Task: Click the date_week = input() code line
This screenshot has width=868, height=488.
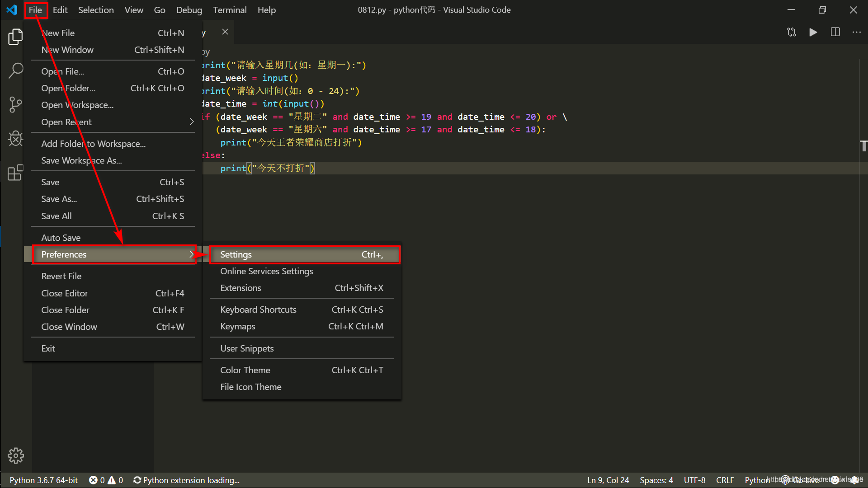Action: pos(250,78)
